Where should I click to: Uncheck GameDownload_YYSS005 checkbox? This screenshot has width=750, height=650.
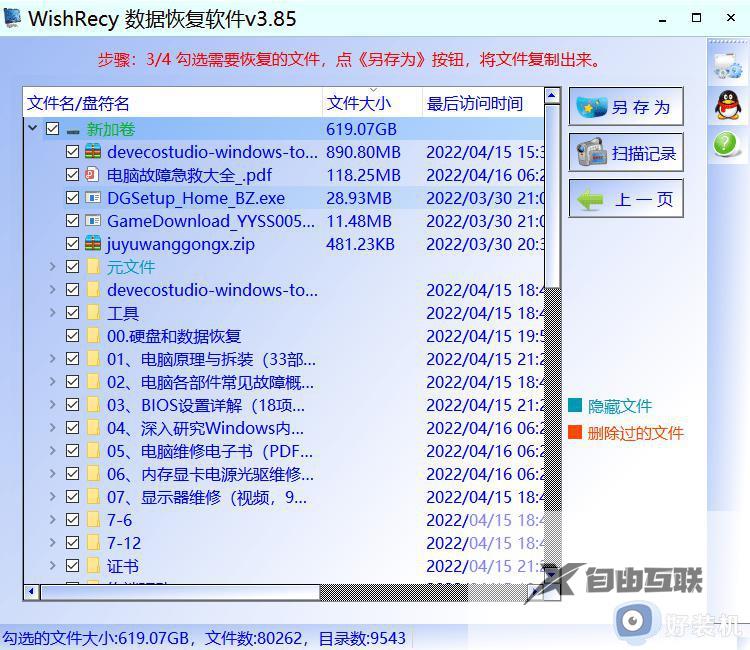[x=72, y=220]
